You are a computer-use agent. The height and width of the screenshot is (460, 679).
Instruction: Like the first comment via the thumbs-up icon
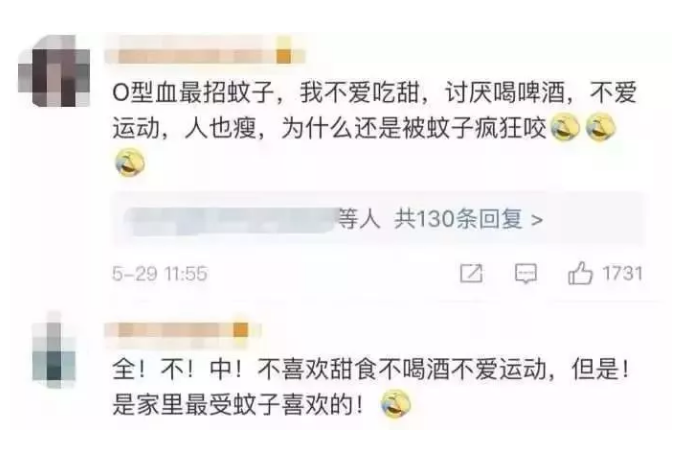tap(580, 273)
